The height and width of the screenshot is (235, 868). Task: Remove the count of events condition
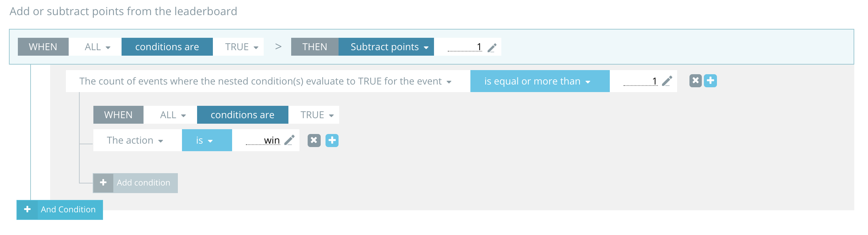click(x=696, y=81)
